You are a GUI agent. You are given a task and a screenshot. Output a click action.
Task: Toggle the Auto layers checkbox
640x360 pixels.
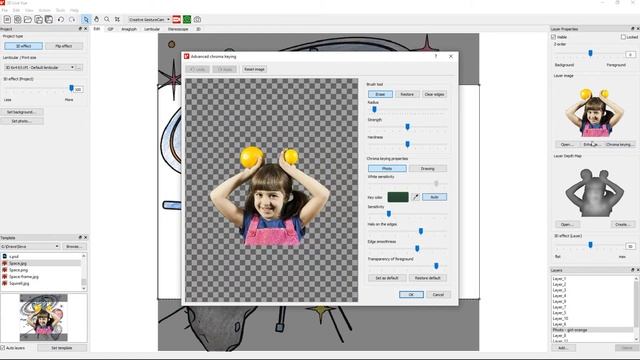click(x=3, y=348)
